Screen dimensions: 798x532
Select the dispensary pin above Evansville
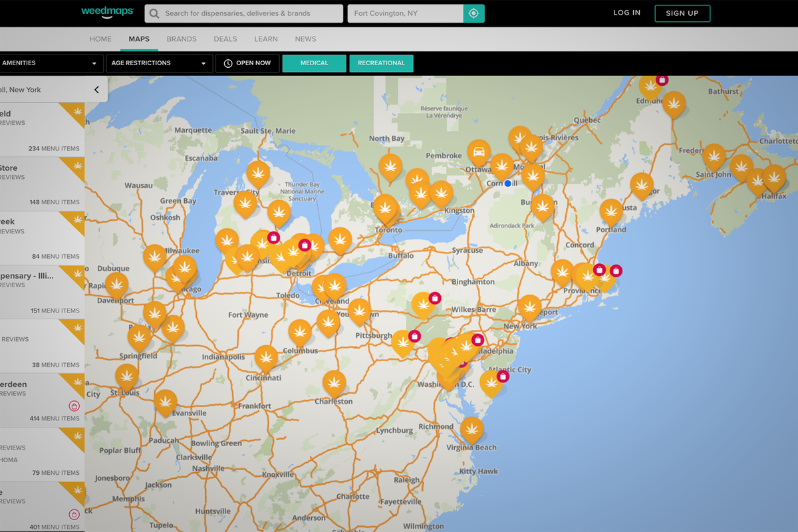tap(165, 403)
